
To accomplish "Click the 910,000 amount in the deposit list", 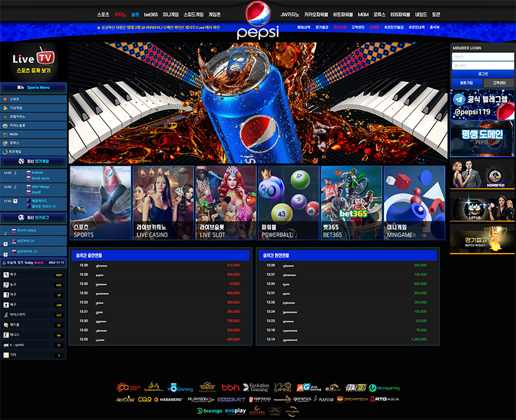I will [x=233, y=265].
